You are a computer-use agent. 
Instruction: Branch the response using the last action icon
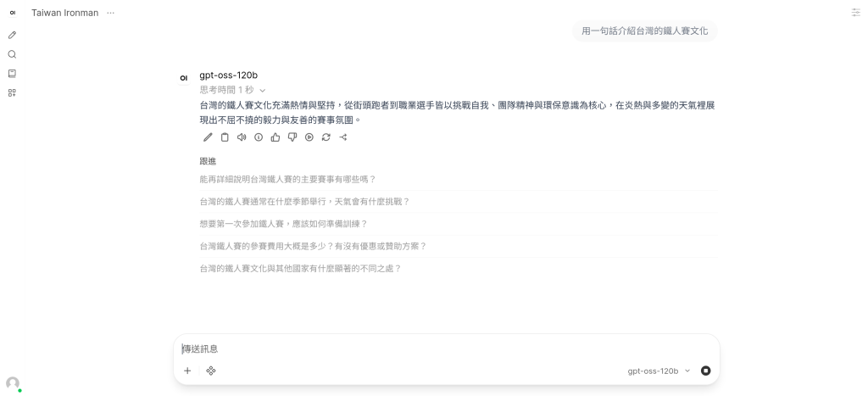click(x=343, y=137)
